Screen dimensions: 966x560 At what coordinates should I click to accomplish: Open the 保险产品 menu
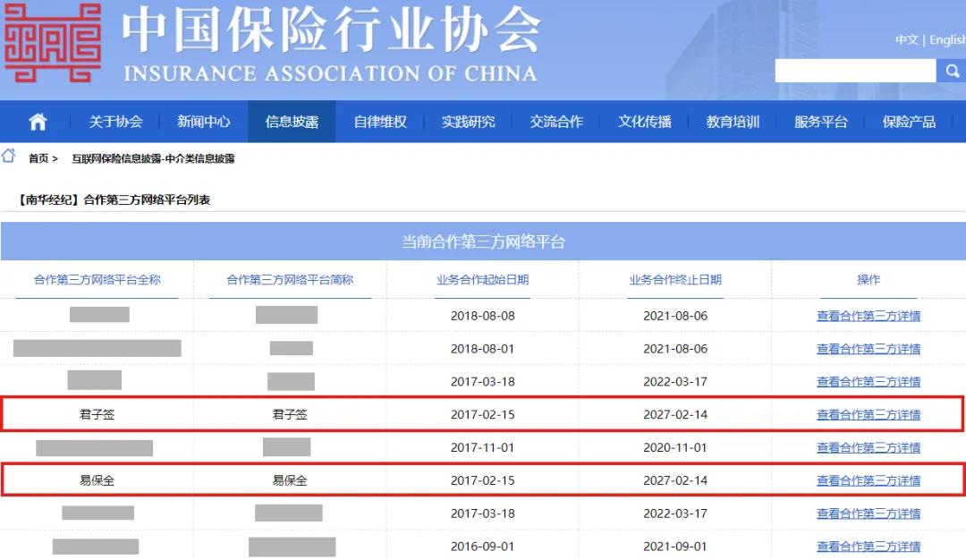[x=909, y=122]
